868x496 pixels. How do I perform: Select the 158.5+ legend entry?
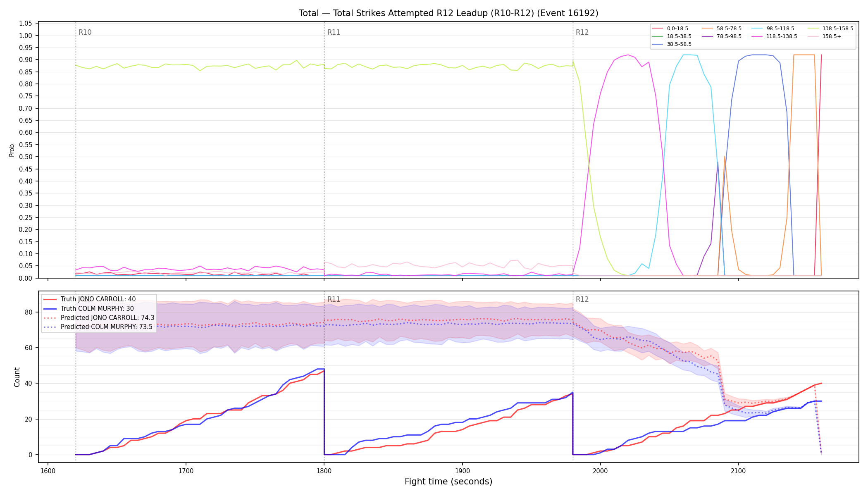tap(824, 36)
